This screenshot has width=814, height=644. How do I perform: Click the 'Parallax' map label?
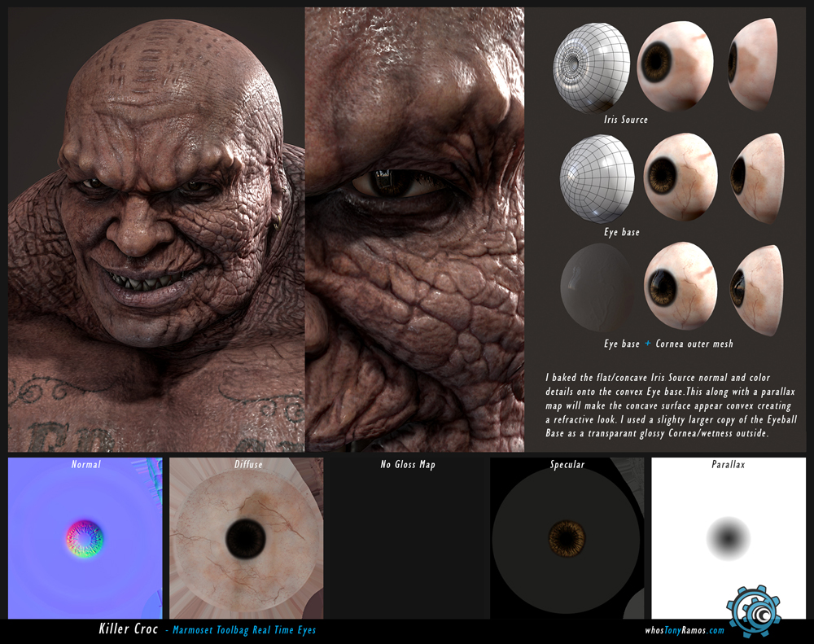tap(728, 465)
